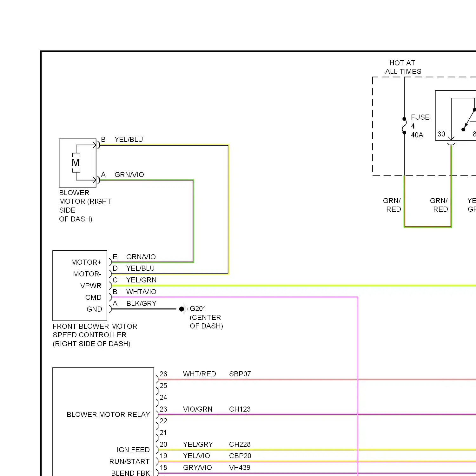Viewport: 476px width, 476px height.
Task: Click the FUSE 4 40A text
Action: pos(420,126)
